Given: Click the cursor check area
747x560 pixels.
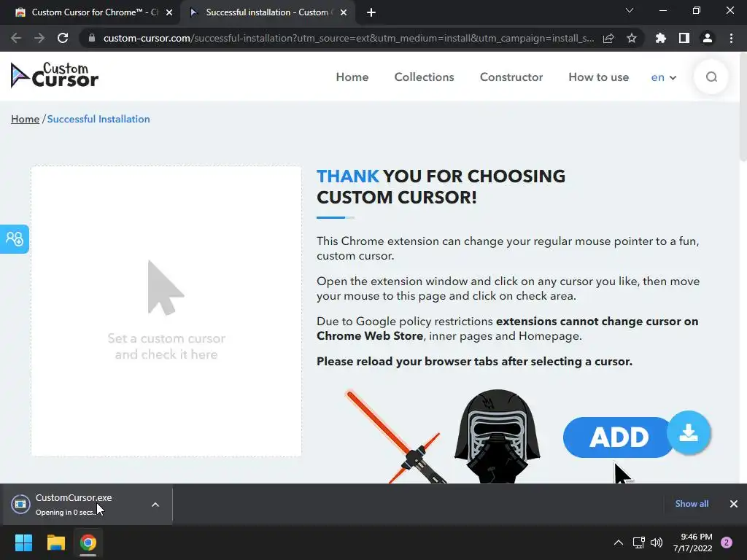Looking at the screenshot, I should tap(166, 311).
